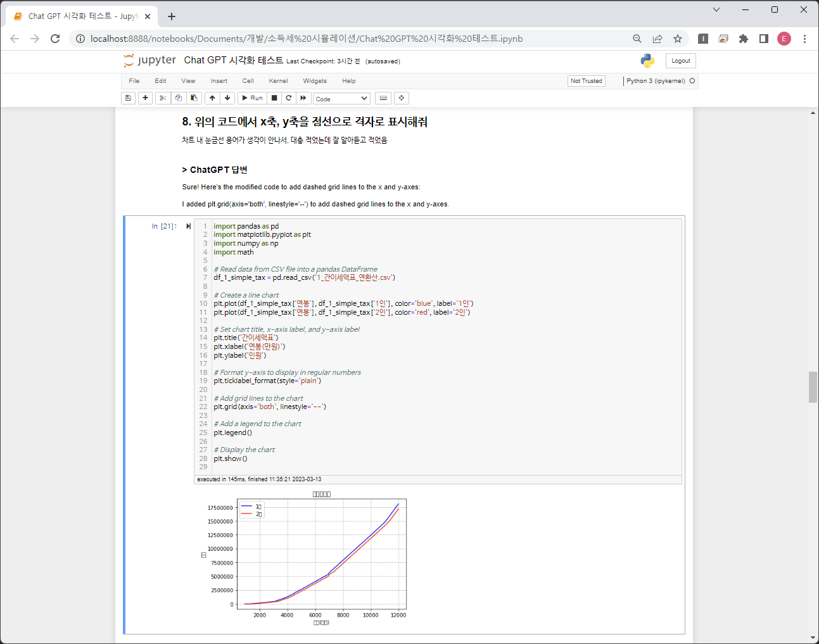The image size is (819, 644).
Task: Open the profile avatar E
Action: point(784,39)
